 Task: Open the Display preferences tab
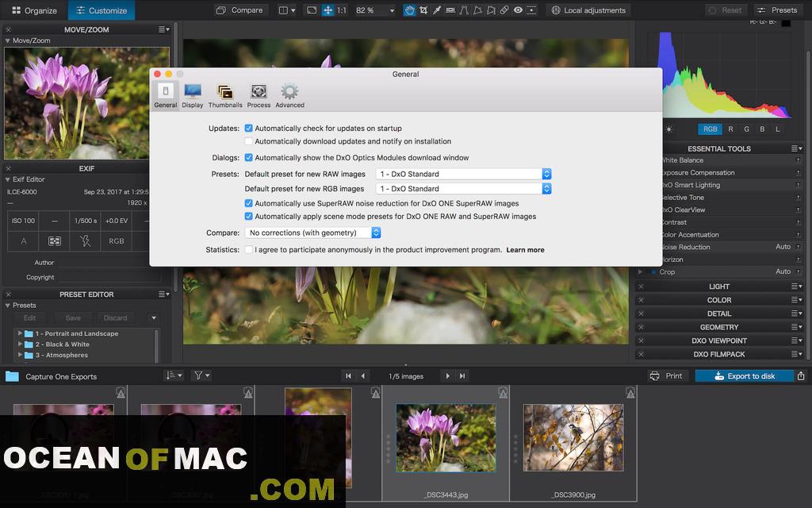tap(193, 96)
